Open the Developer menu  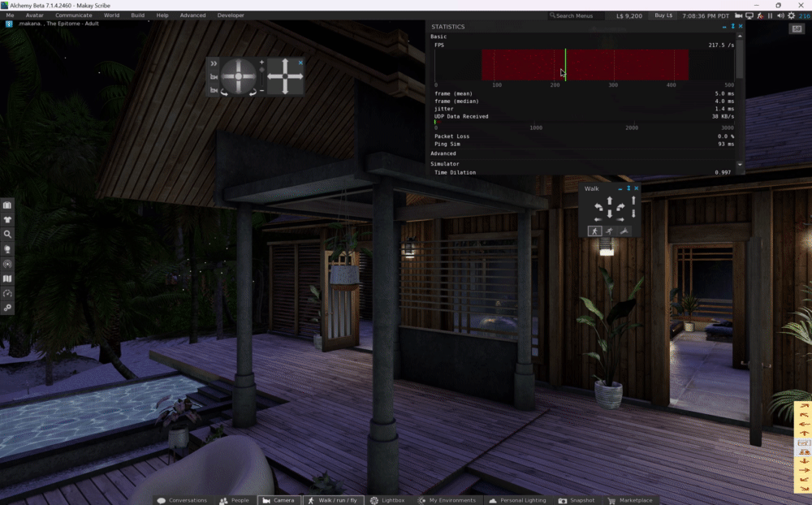tap(231, 15)
